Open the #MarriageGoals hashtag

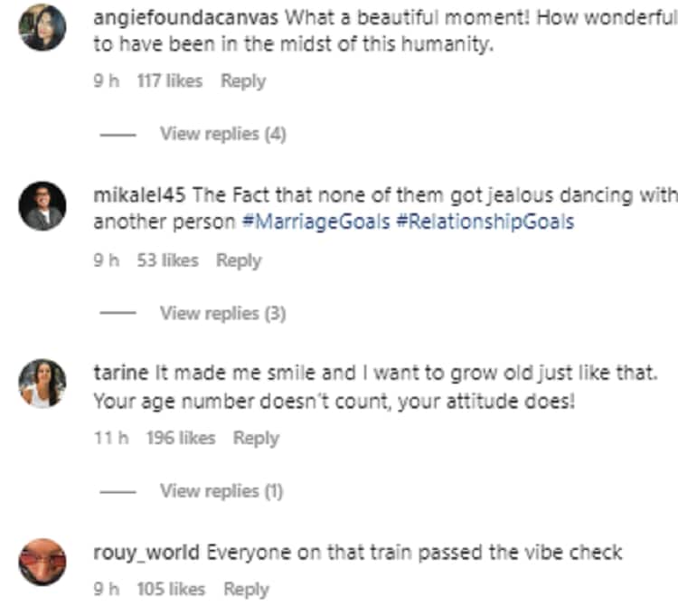click(x=315, y=222)
